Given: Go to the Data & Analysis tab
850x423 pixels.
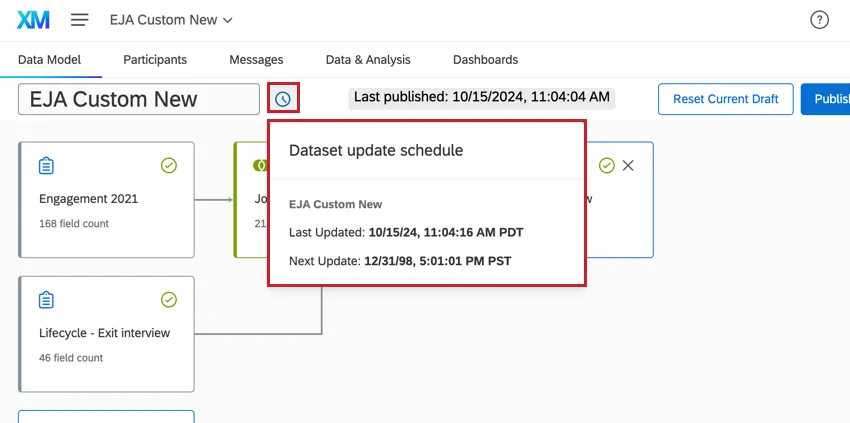Looking at the screenshot, I should [x=368, y=60].
